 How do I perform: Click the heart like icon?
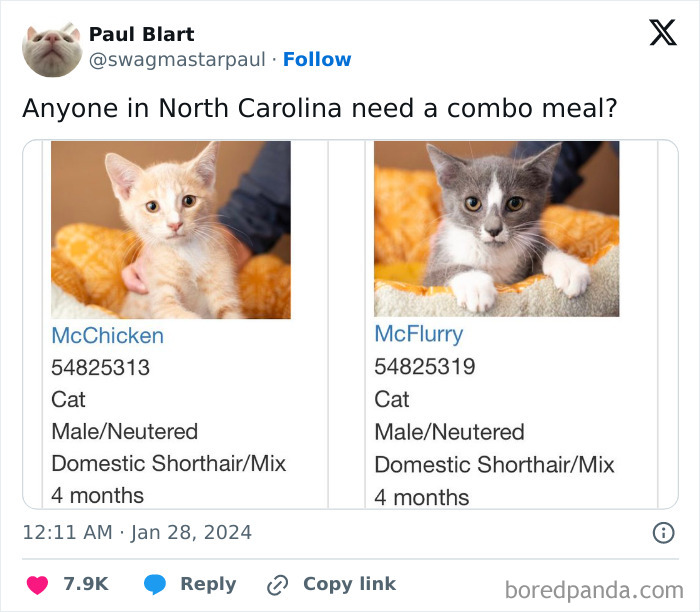[36, 585]
